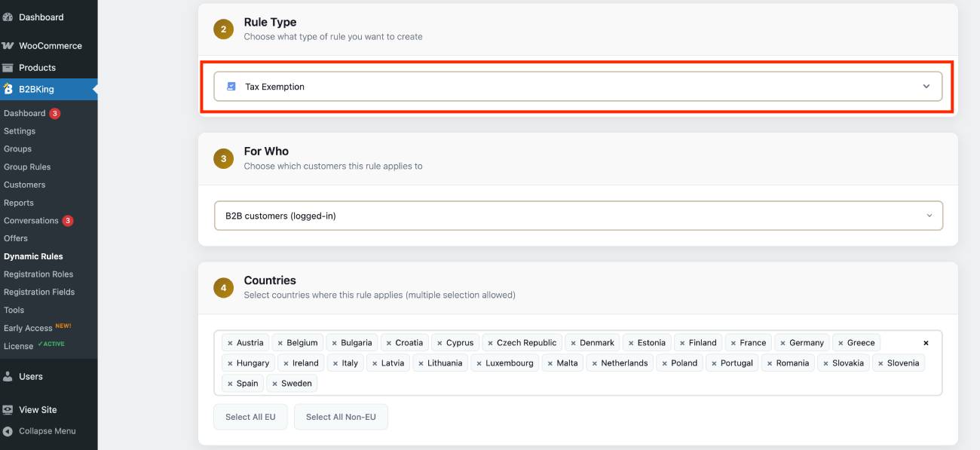Remove Austria country tag with its x
Screen dimensions: 980x450
click(x=230, y=343)
